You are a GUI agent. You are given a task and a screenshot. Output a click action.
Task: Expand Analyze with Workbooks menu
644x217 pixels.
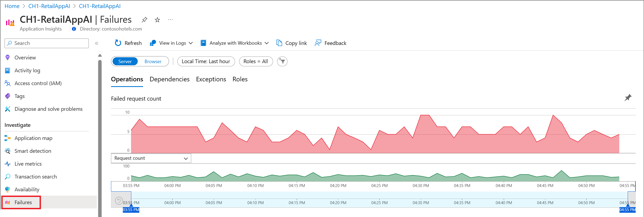[235, 43]
